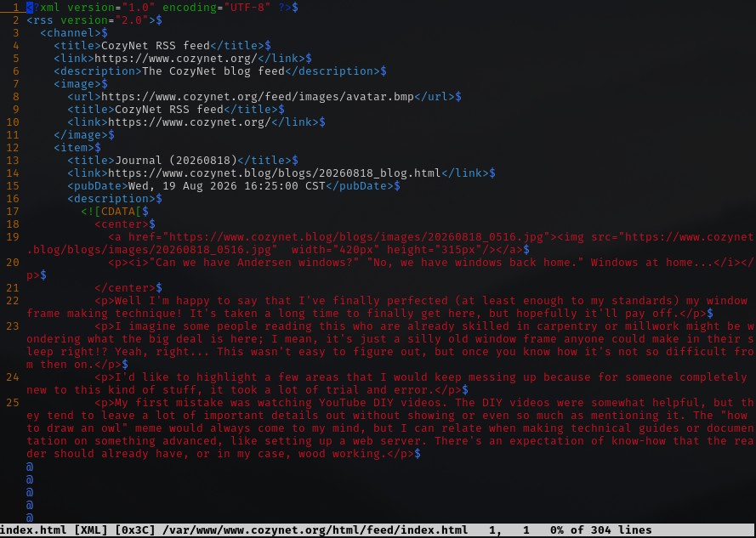Click line number 25 in the gutter
Screen dimensions: 756x538
click(x=13, y=403)
